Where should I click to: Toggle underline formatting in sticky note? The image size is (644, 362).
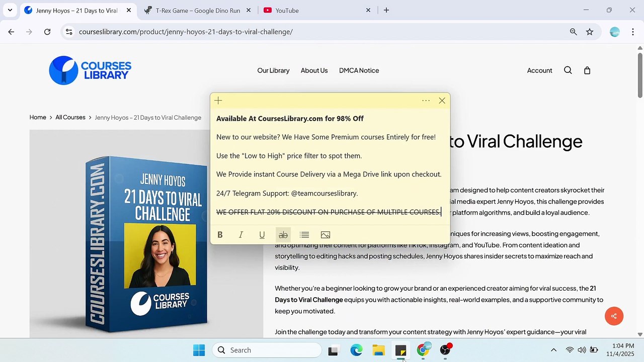pyautogui.click(x=262, y=235)
